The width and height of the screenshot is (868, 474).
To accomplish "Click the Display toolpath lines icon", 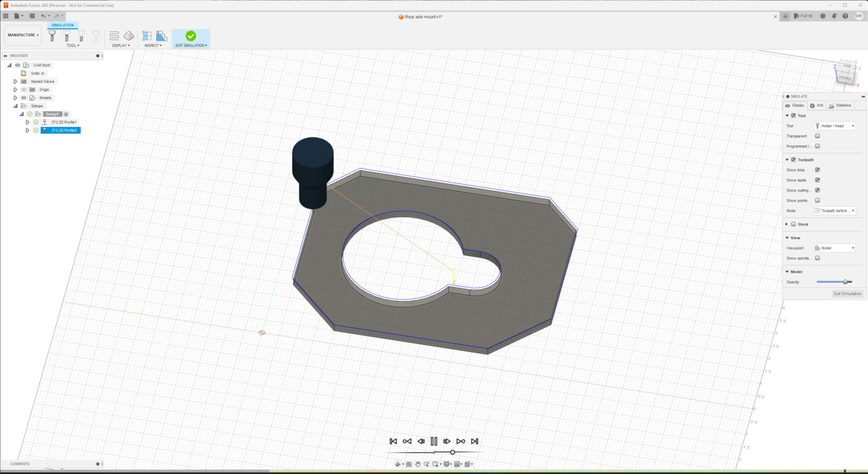I will point(114,35).
